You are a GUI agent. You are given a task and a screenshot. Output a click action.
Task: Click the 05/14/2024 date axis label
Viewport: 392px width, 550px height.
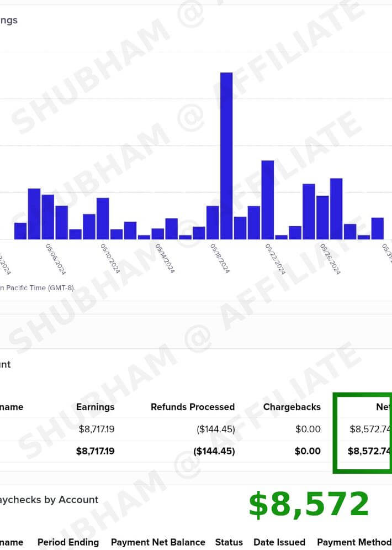[165, 260]
